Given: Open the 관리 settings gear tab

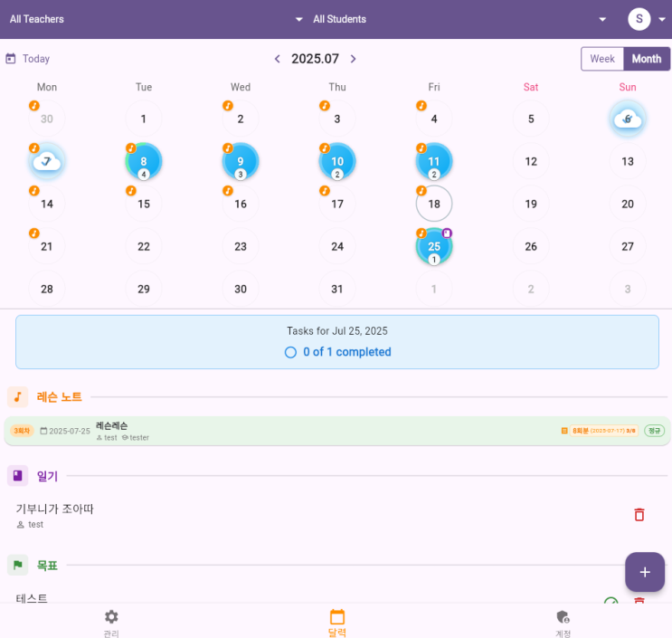Looking at the screenshot, I should [x=111, y=623].
